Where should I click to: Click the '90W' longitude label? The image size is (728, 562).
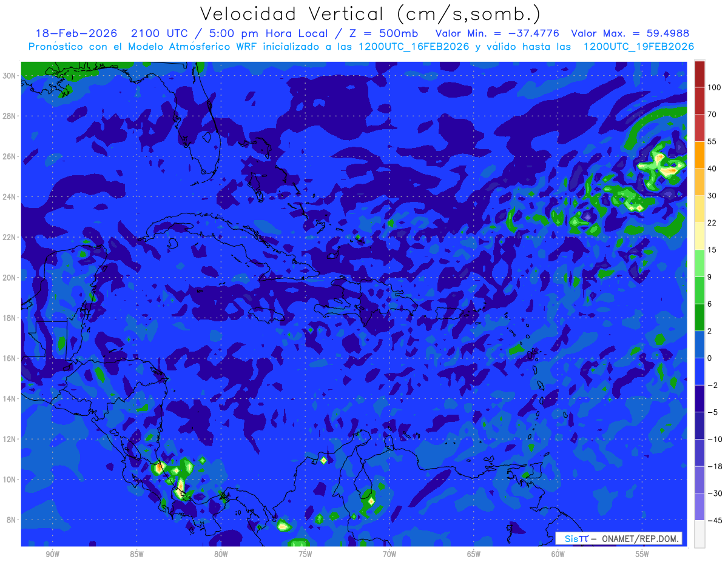52,554
